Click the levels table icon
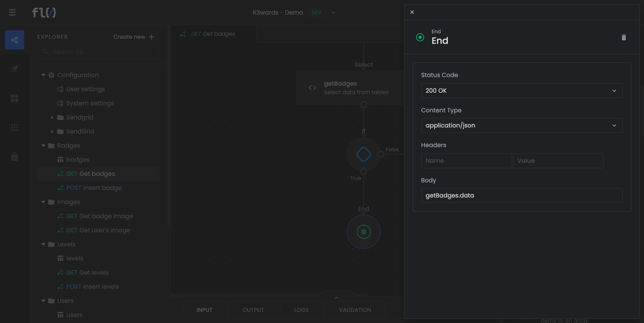Viewport: 644px width, 323px height. click(x=60, y=259)
